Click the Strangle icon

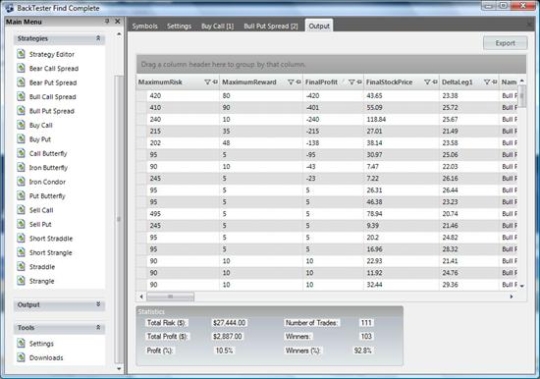click(21, 281)
